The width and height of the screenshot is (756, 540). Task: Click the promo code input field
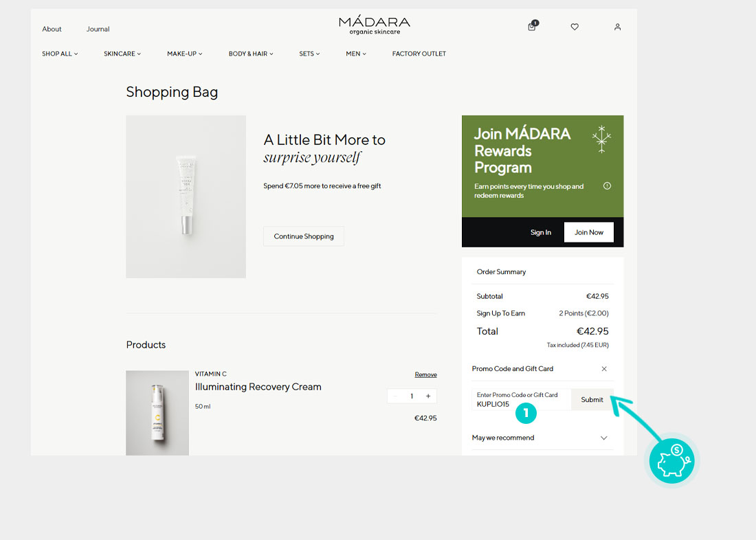pyautogui.click(x=521, y=400)
